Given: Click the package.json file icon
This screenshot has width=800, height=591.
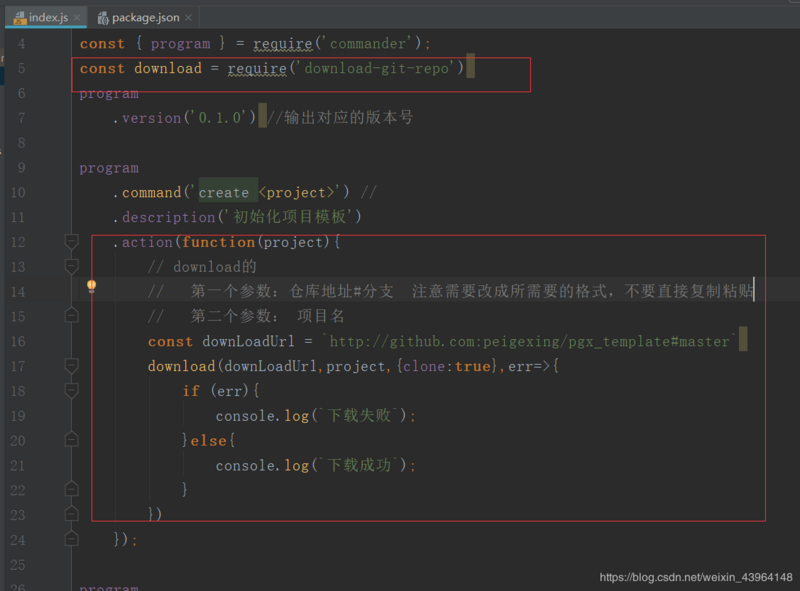Looking at the screenshot, I should click(x=103, y=18).
